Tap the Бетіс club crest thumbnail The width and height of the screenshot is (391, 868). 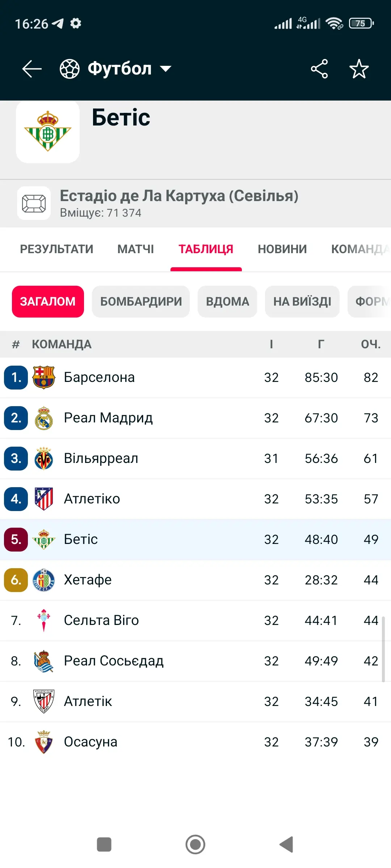[x=48, y=132]
